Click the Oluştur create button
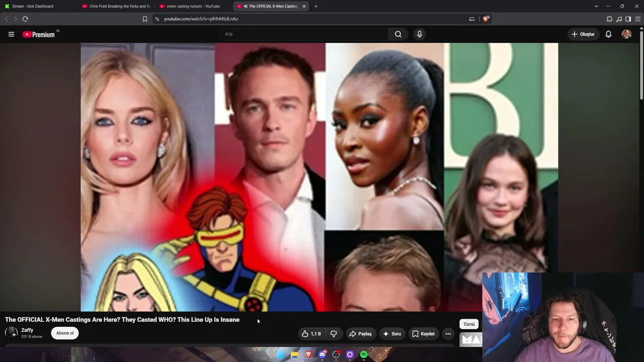The height and width of the screenshot is (362, 644). pyautogui.click(x=583, y=34)
